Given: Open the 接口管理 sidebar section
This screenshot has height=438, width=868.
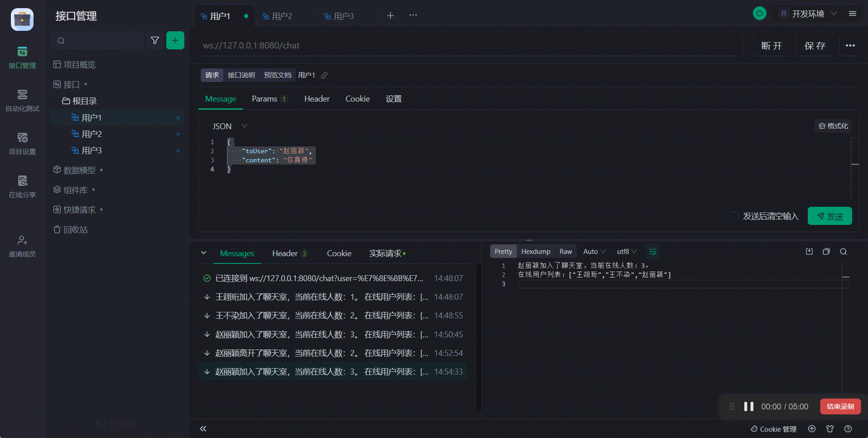Looking at the screenshot, I should [x=22, y=57].
